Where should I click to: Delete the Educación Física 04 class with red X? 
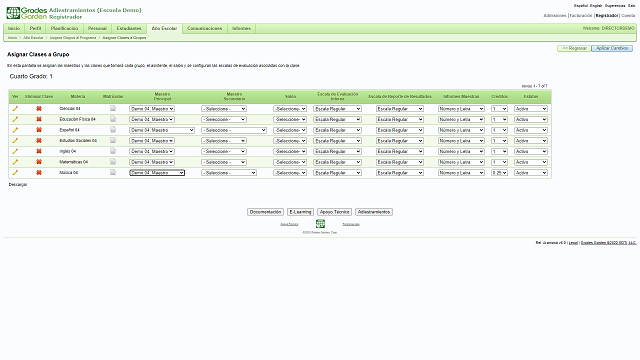pos(39,119)
